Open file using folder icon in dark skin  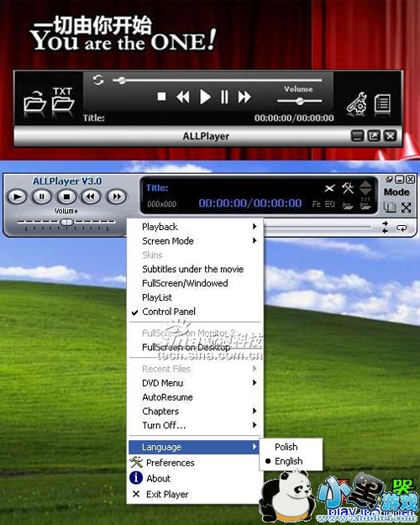click(34, 101)
